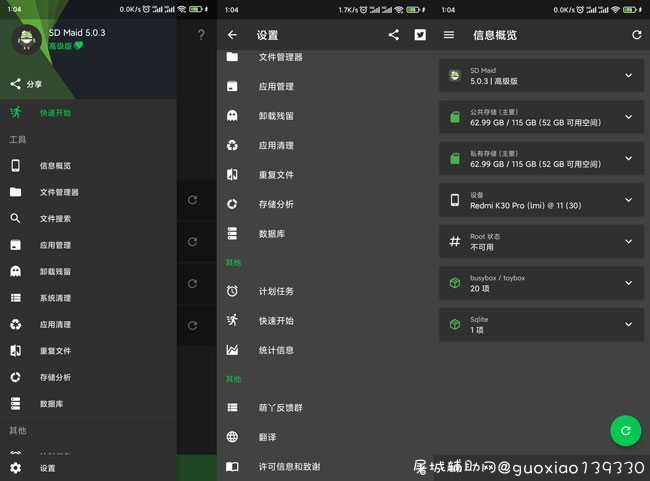Open 信息概览 in the navigation drawer
Image resolution: width=650 pixels, height=481 pixels.
pyautogui.click(x=88, y=165)
